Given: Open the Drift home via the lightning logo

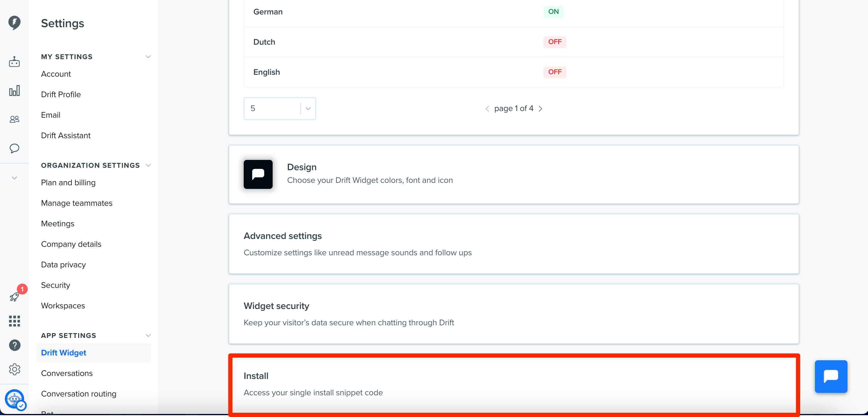Looking at the screenshot, I should 14,22.
